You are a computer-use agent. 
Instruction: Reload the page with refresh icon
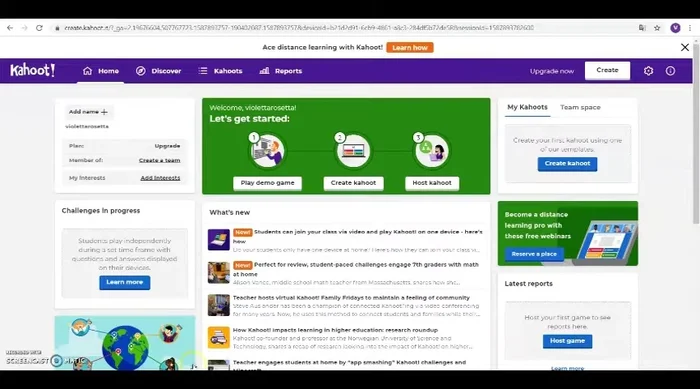click(39, 28)
